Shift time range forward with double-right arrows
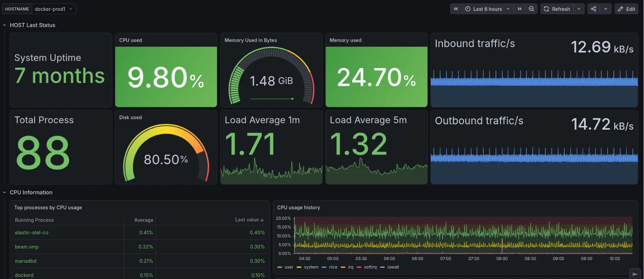The height and width of the screenshot is (279, 644). click(520, 9)
